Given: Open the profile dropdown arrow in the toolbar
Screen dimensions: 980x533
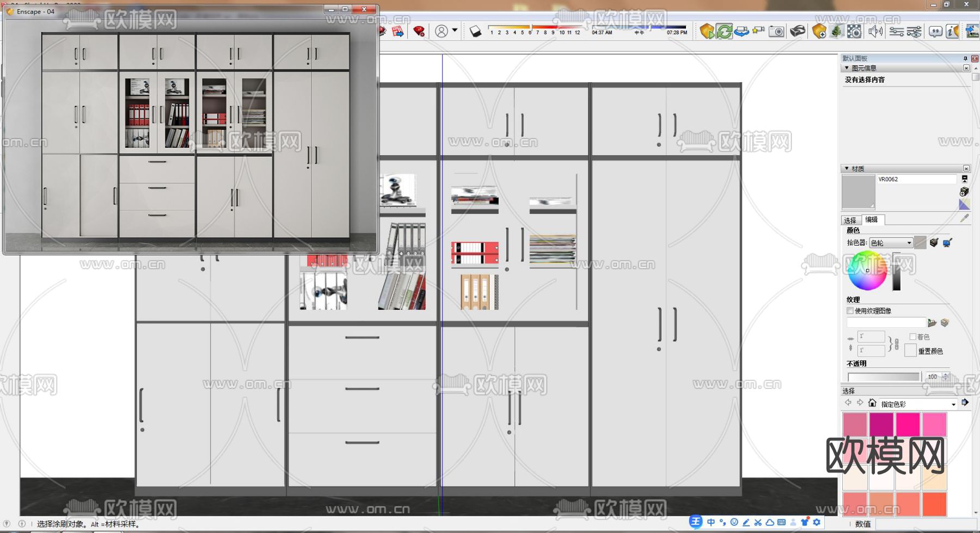Looking at the screenshot, I should click(455, 30).
